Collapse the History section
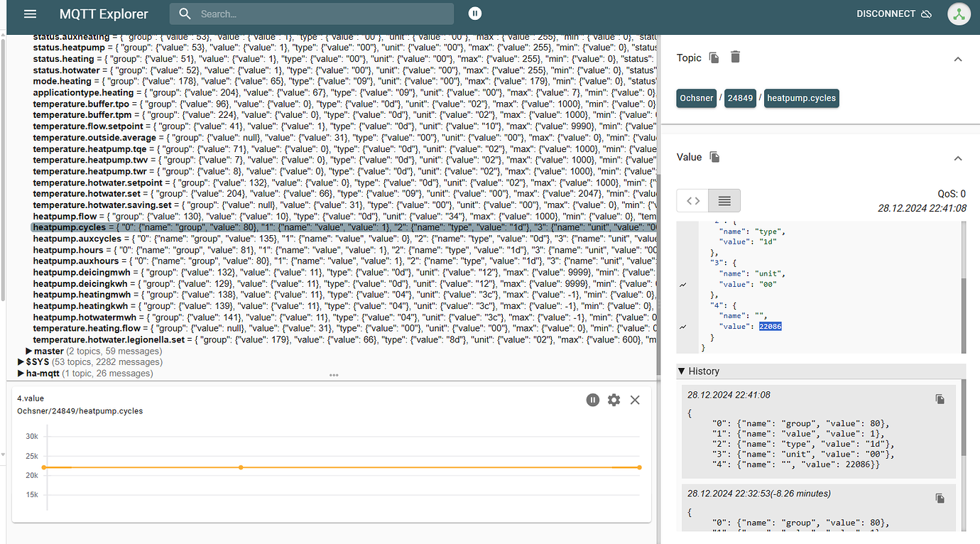This screenshot has height=544, width=980. (x=682, y=371)
